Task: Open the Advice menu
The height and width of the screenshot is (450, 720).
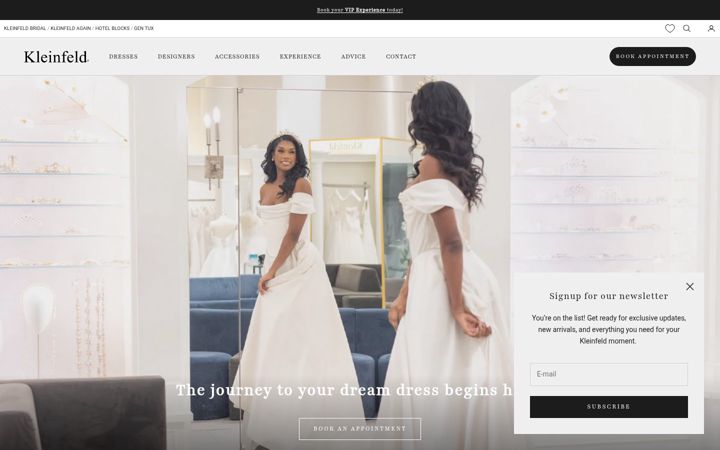Action: 353,56
